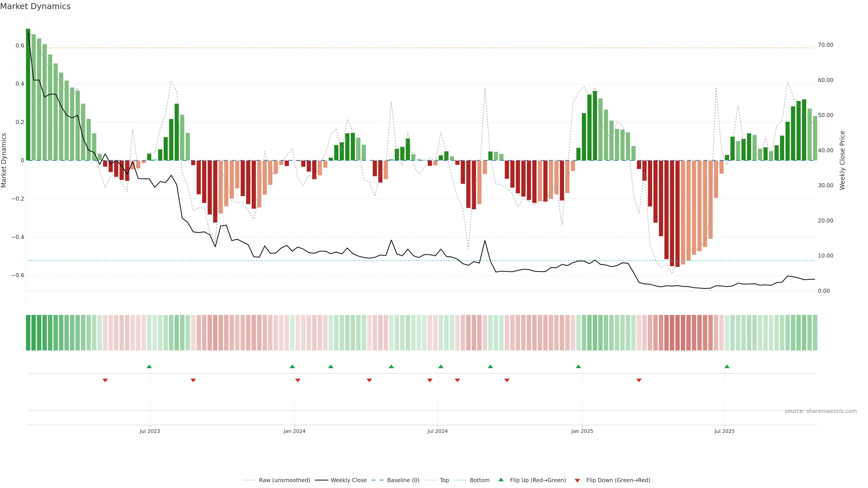Click the first green flip-up triangle marker

(x=149, y=366)
